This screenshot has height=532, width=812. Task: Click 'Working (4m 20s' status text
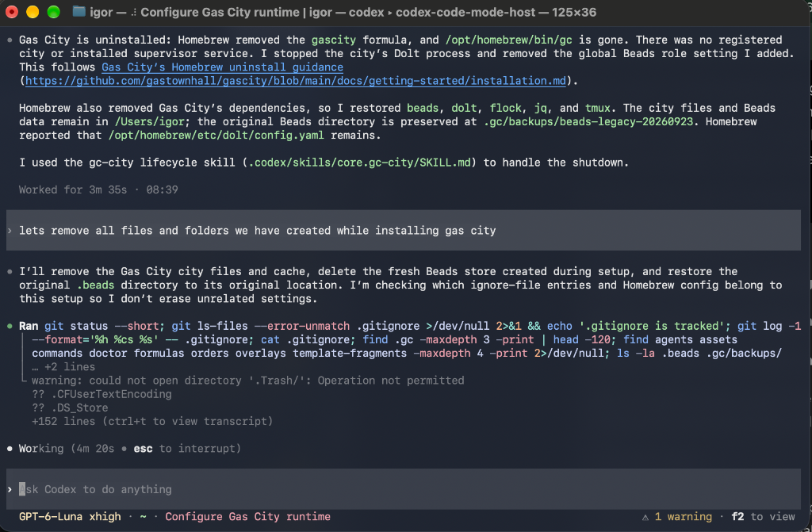(67, 449)
